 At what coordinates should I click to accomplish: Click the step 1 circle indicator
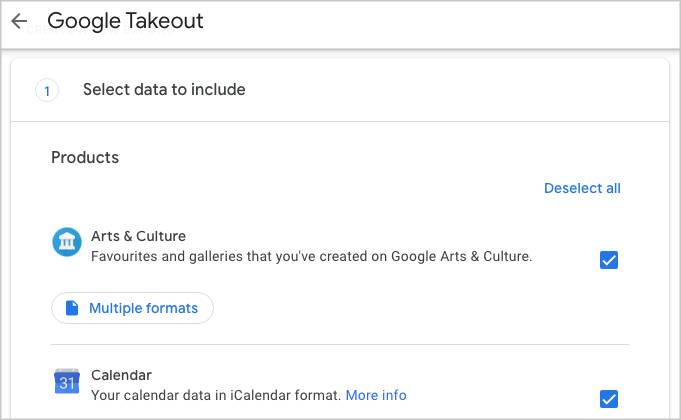pyautogui.click(x=47, y=90)
